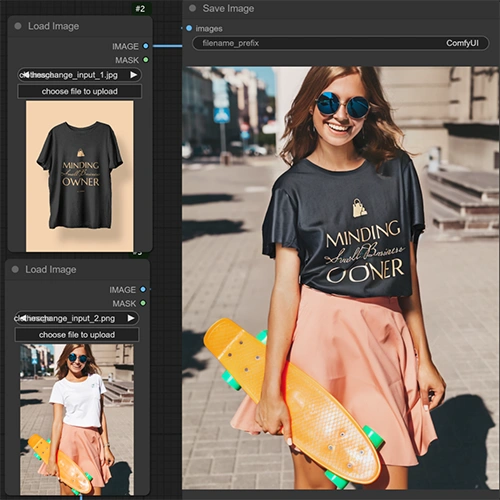Click the black T-shirt preview thumbnail
Screen dimensions: 500x500
click(80, 176)
